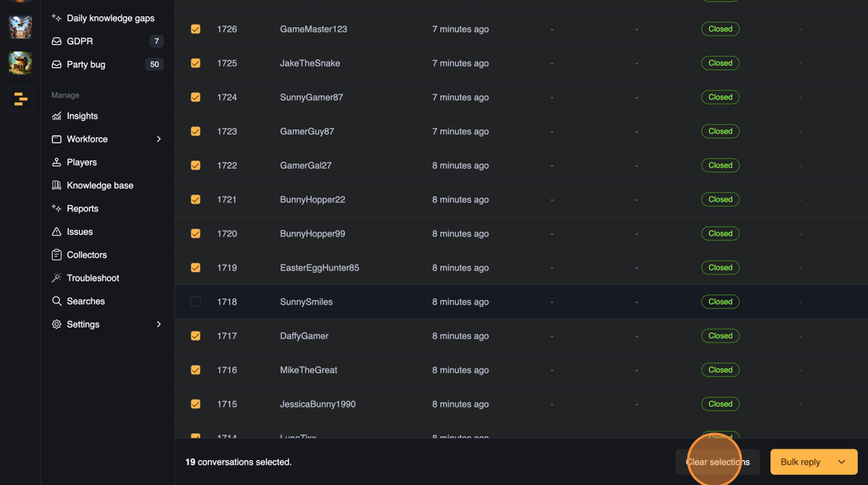This screenshot has height=485, width=868.
Task: Open player EasterEggHunter85 conversation
Action: pyautogui.click(x=319, y=267)
